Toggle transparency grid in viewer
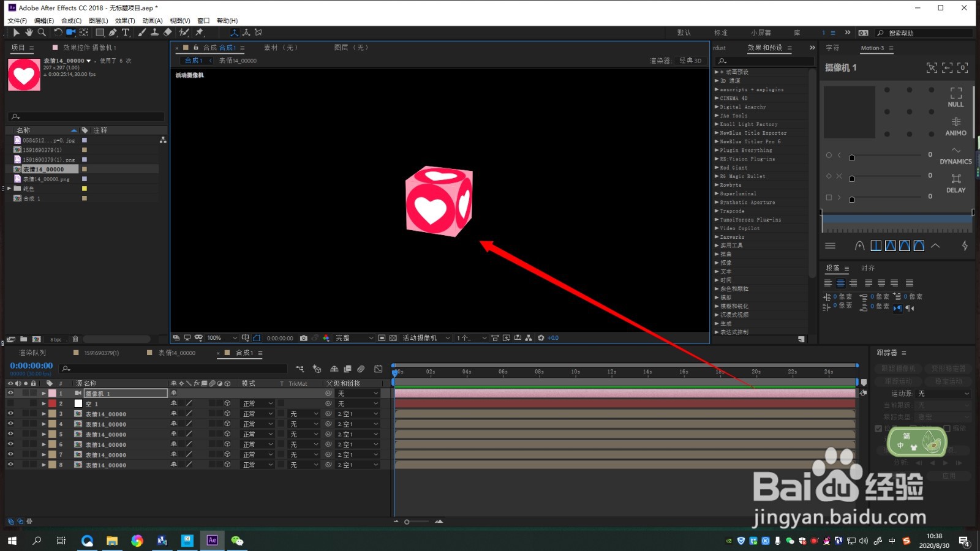This screenshot has width=980, height=551. click(393, 338)
